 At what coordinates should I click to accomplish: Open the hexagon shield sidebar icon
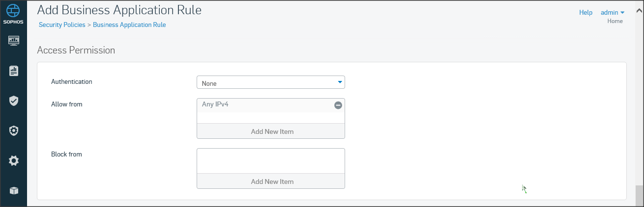(14, 130)
